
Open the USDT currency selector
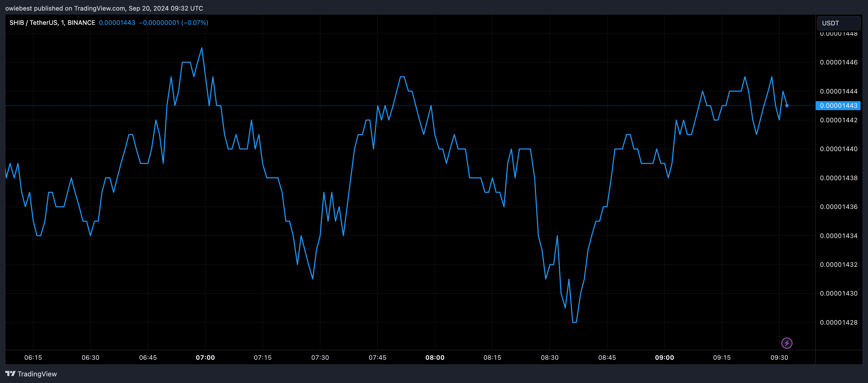point(838,23)
